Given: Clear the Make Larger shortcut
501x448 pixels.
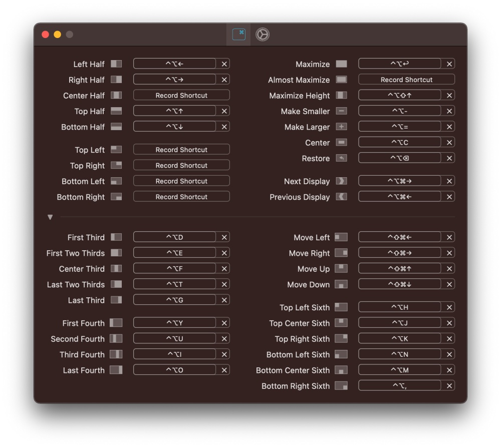Looking at the screenshot, I should tap(449, 127).
